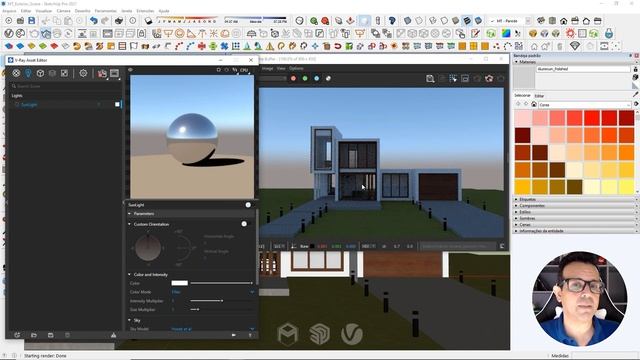Open V-Ray render Settings gear
Screen dimensions: 640x360
point(83,73)
